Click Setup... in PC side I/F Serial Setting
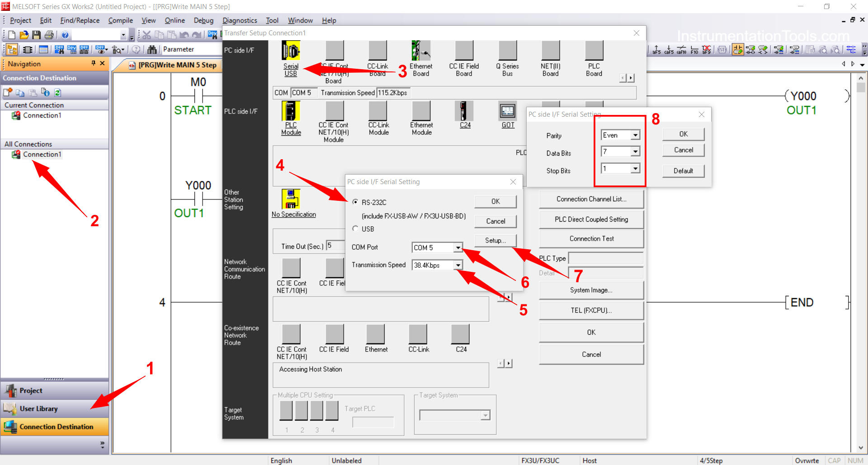Screen dimensions: 868x465 tap(495, 241)
